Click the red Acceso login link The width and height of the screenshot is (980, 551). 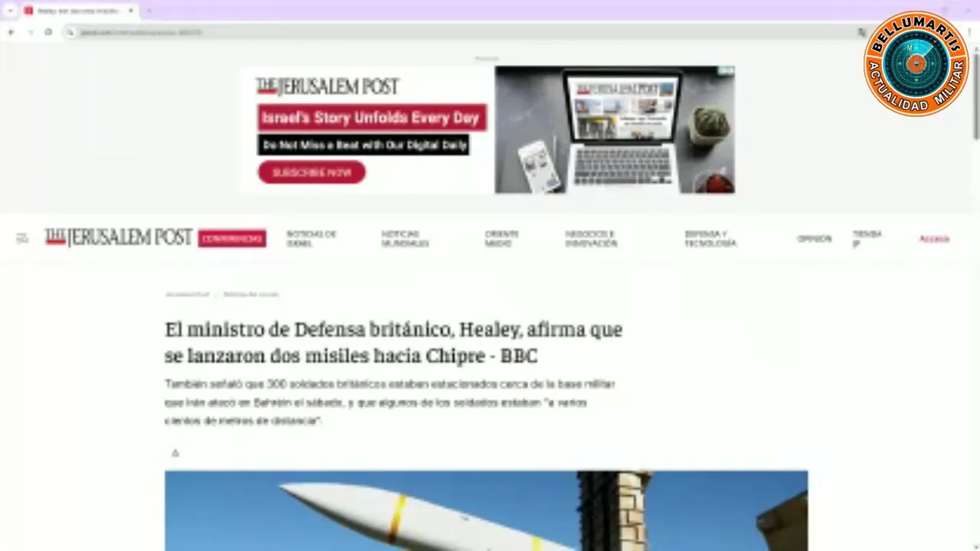coord(934,239)
